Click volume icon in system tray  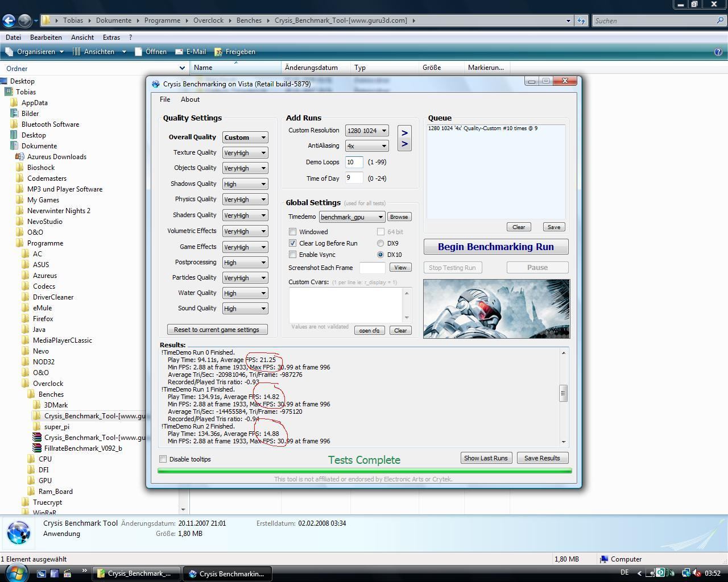point(697,573)
